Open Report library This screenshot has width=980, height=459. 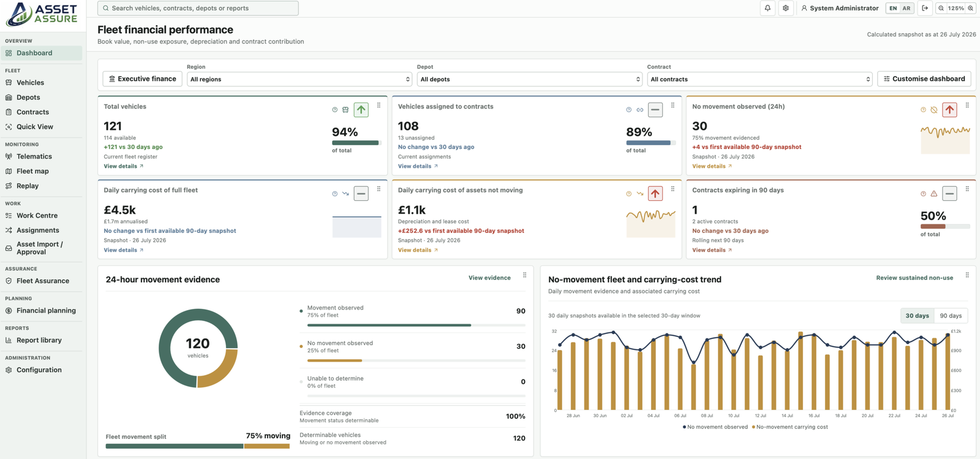tap(42, 340)
